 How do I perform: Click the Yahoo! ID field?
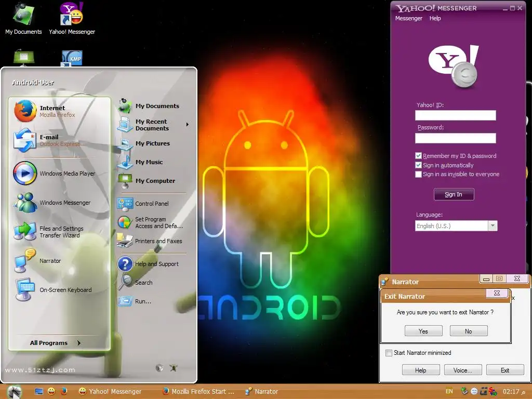tap(455, 115)
